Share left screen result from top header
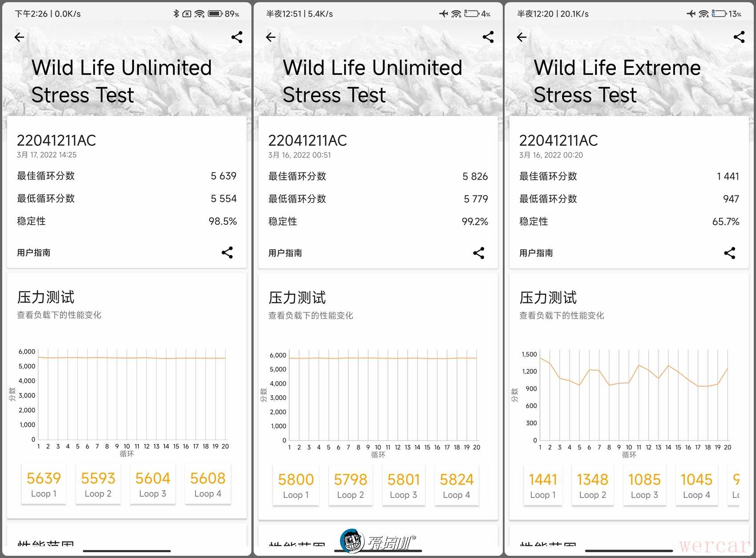This screenshot has height=558, width=756. [237, 37]
